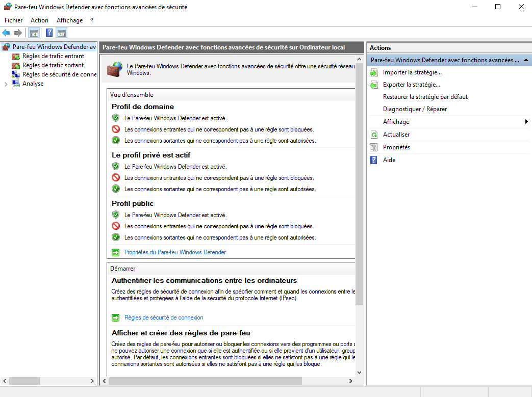Open the Fichier menu
Image resolution: width=532 pixels, height=397 pixels.
[14, 20]
